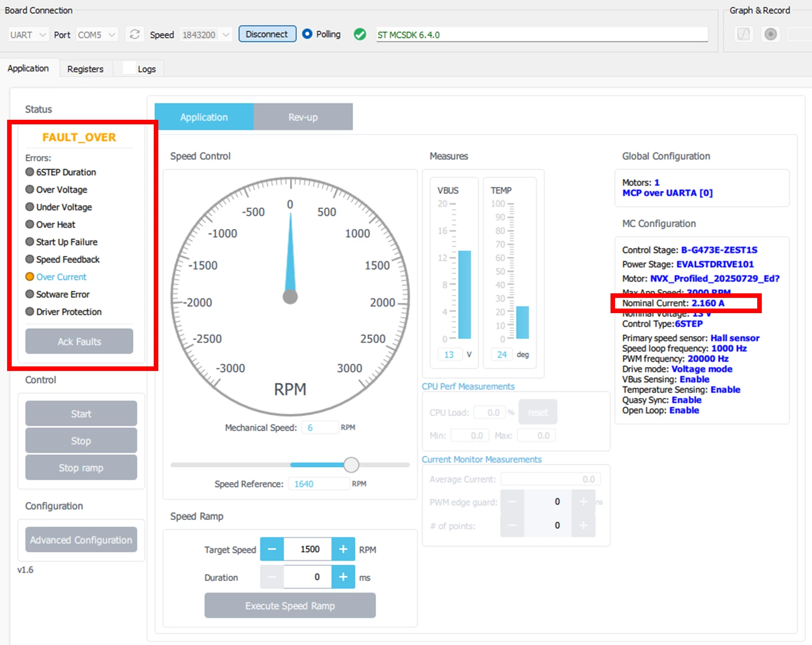Image resolution: width=812 pixels, height=645 pixels.
Task: Click the speed reference slider handle
Action: pos(351,465)
